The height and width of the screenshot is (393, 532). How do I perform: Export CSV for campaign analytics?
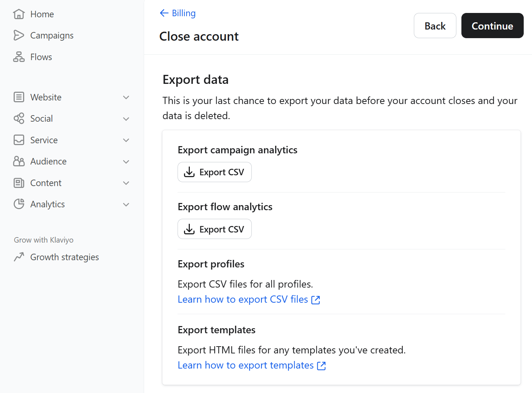(x=214, y=172)
